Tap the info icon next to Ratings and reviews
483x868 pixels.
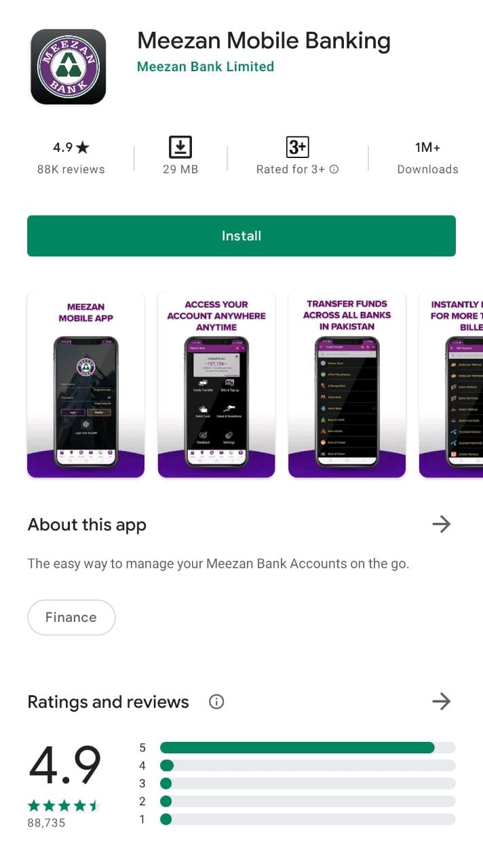pyautogui.click(x=216, y=702)
